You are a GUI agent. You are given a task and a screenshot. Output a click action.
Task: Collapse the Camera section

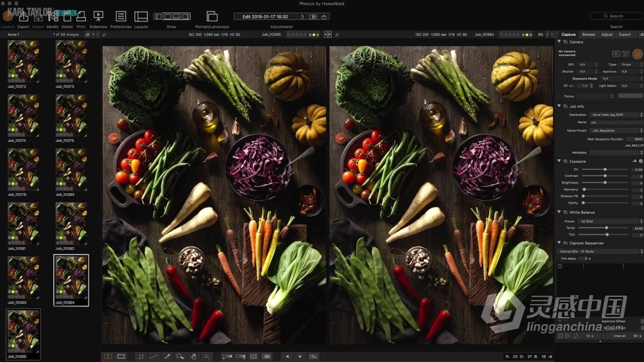pyautogui.click(x=559, y=42)
